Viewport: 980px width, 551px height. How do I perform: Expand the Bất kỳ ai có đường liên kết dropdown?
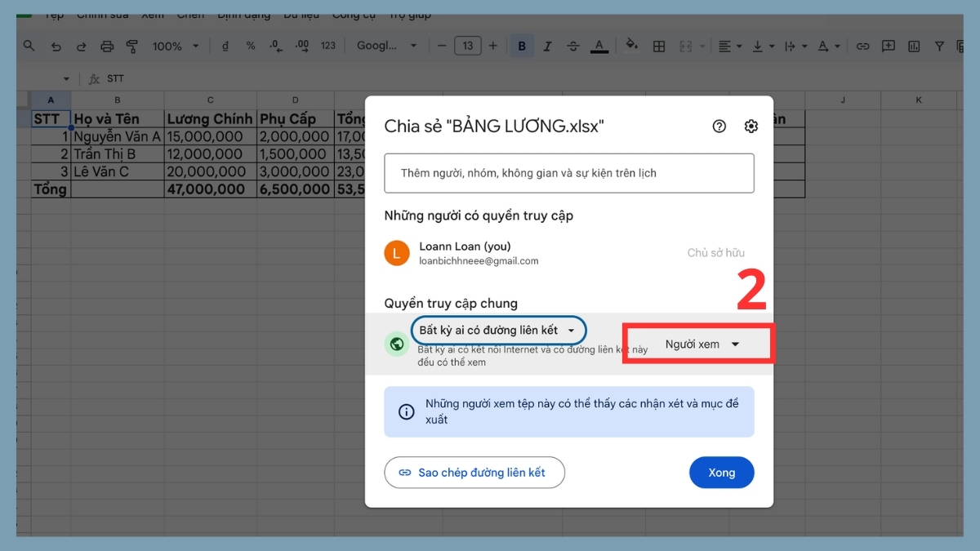click(x=498, y=330)
